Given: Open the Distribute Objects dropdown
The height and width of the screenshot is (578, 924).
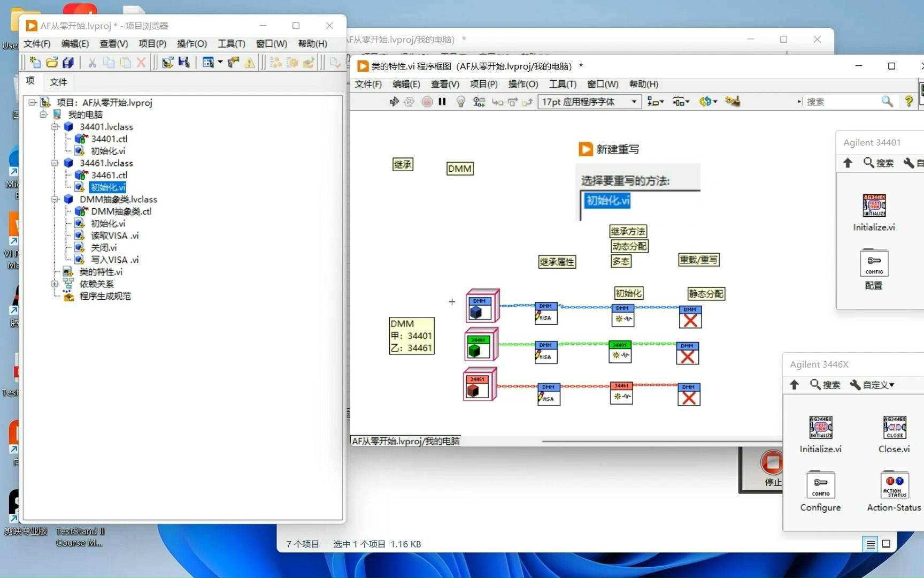Looking at the screenshot, I should 681,102.
